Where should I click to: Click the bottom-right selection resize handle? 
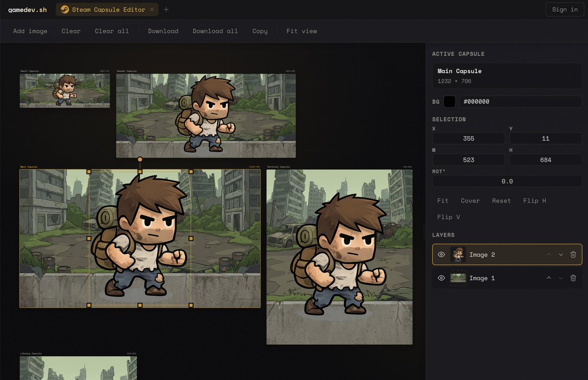click(191, 305)
